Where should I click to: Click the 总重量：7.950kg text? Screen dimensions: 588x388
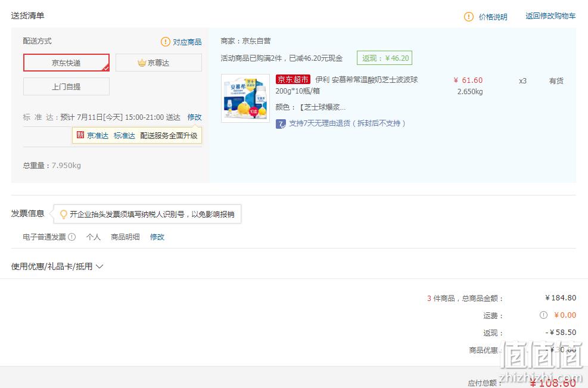[x=52, y=166]
